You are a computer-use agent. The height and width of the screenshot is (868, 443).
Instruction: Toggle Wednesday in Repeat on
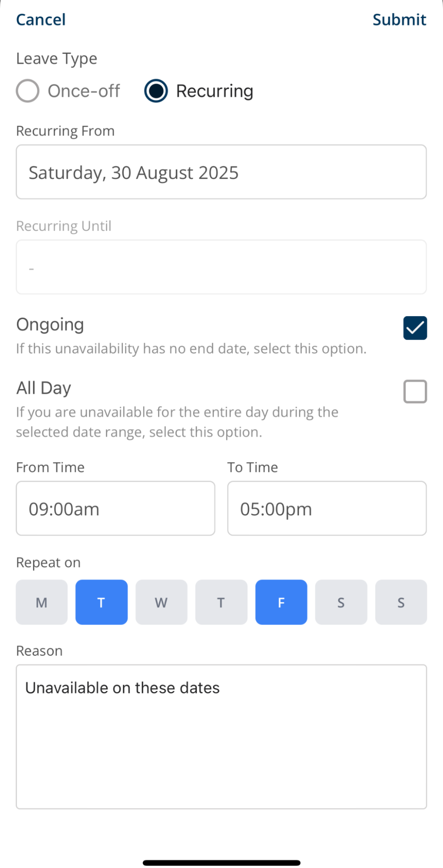[x=161, y=602]
